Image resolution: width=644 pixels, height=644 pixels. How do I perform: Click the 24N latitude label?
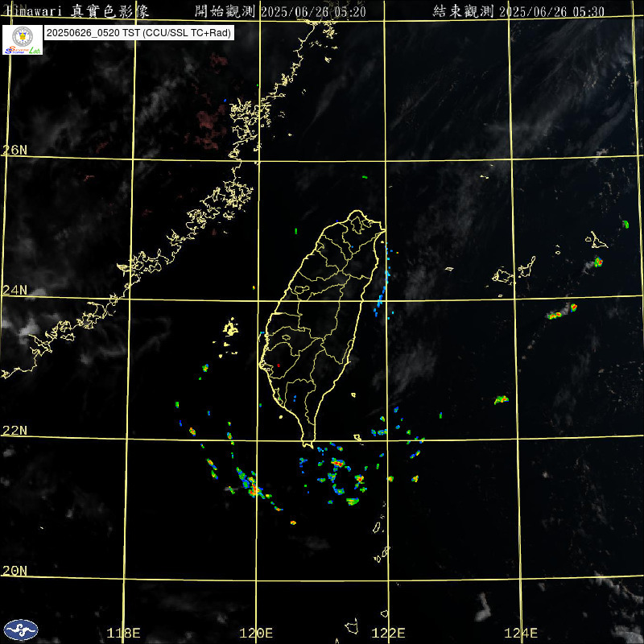[14, 291]
